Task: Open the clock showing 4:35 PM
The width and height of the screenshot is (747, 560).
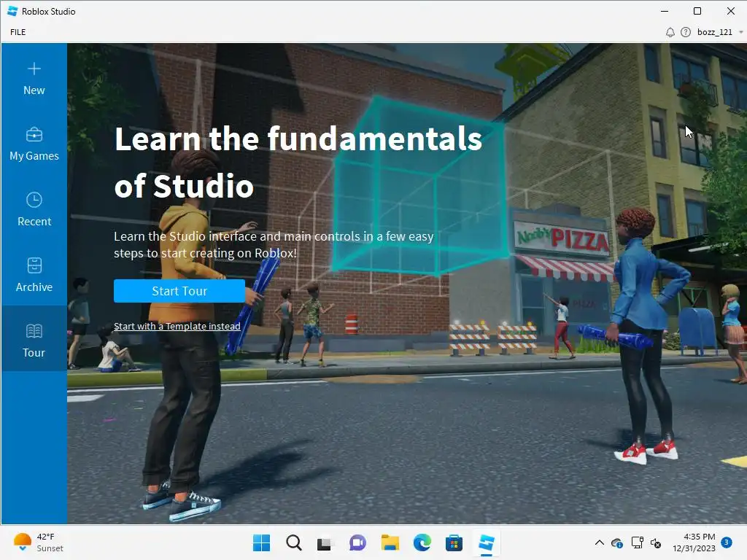Action: click(x=694, y=542)
